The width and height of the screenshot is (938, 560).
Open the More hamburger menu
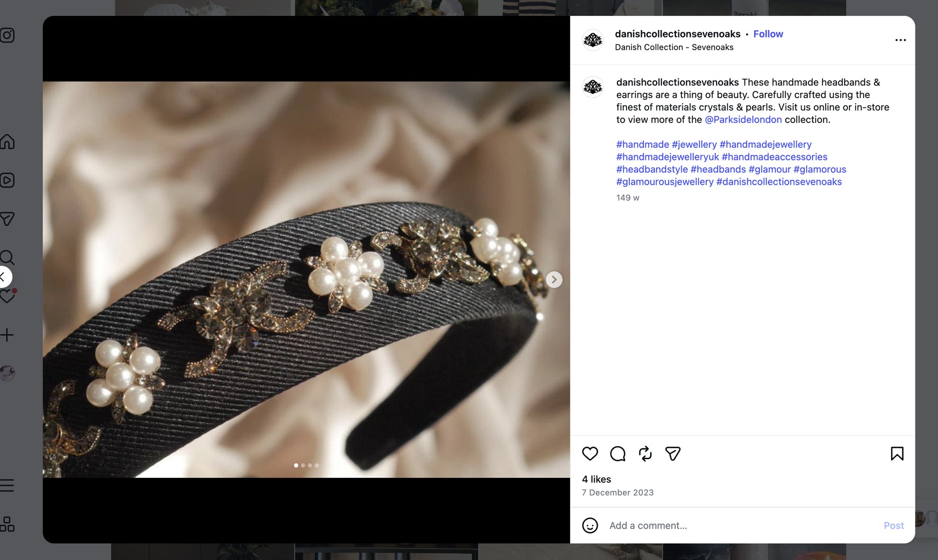7,485
